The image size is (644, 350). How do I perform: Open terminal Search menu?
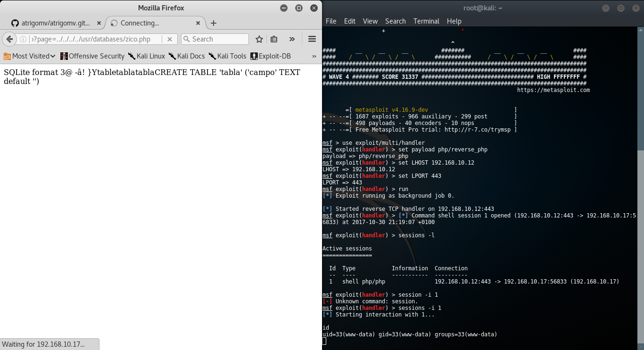click(395, 21)
